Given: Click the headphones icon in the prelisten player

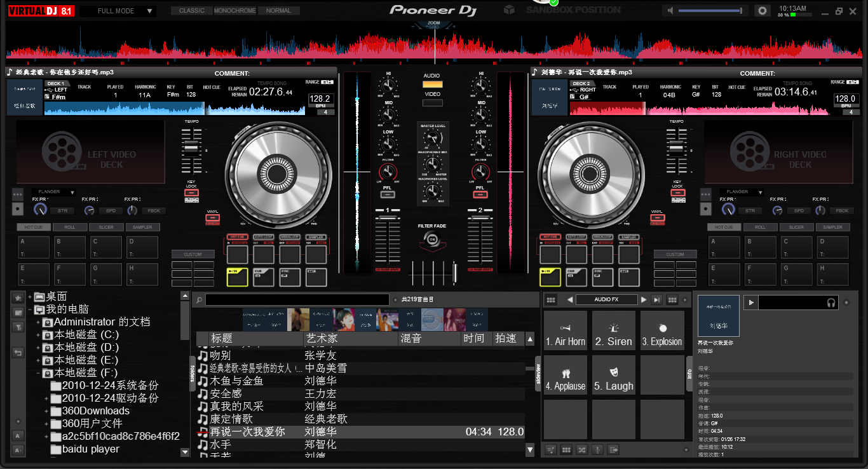Looking at the screenshot, I should [x=831, y=303].
